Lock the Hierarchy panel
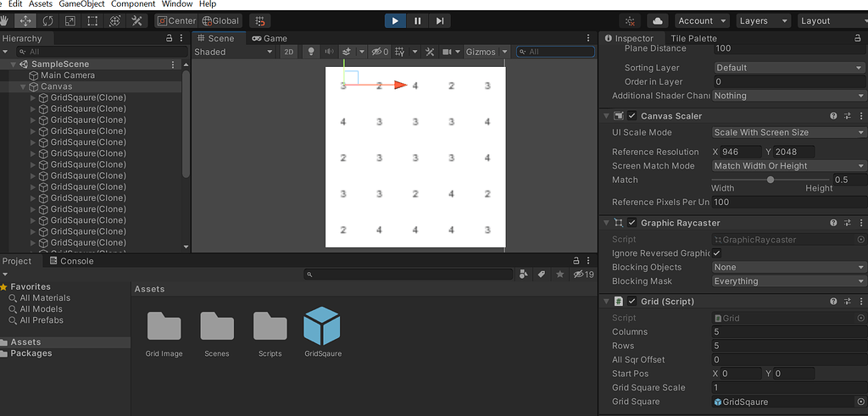Screen dimensions: 868x416 point(170,38)
